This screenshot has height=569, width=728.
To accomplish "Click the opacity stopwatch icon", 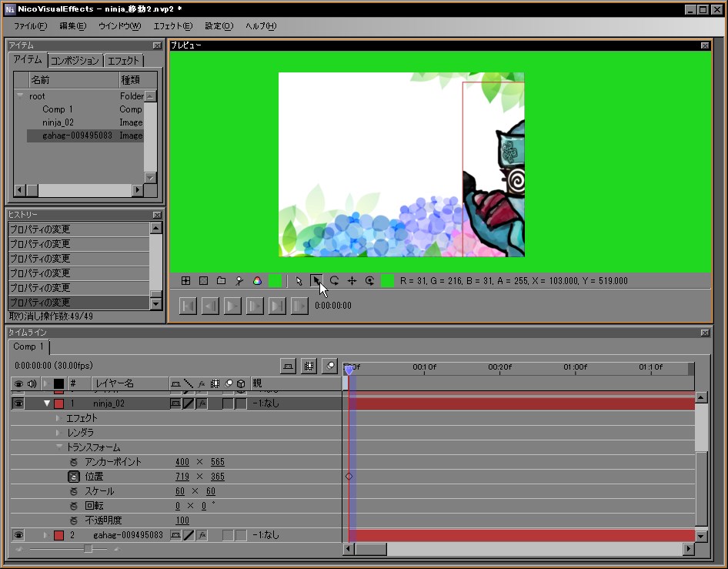I will click(74, 520).
